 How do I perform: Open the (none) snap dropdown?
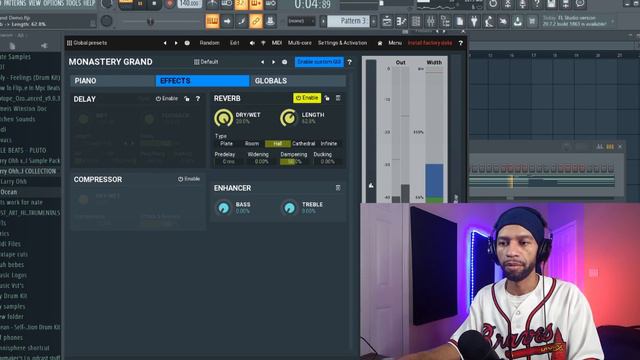[301, 21]
